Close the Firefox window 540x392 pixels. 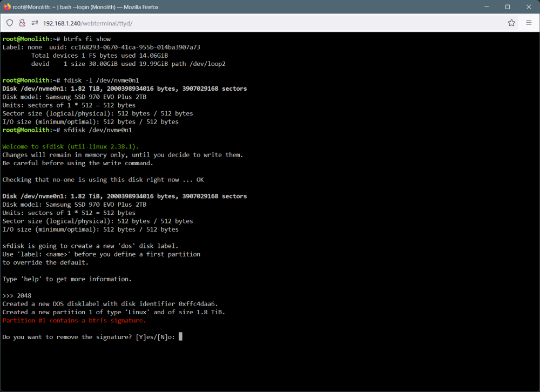point(529,6)
